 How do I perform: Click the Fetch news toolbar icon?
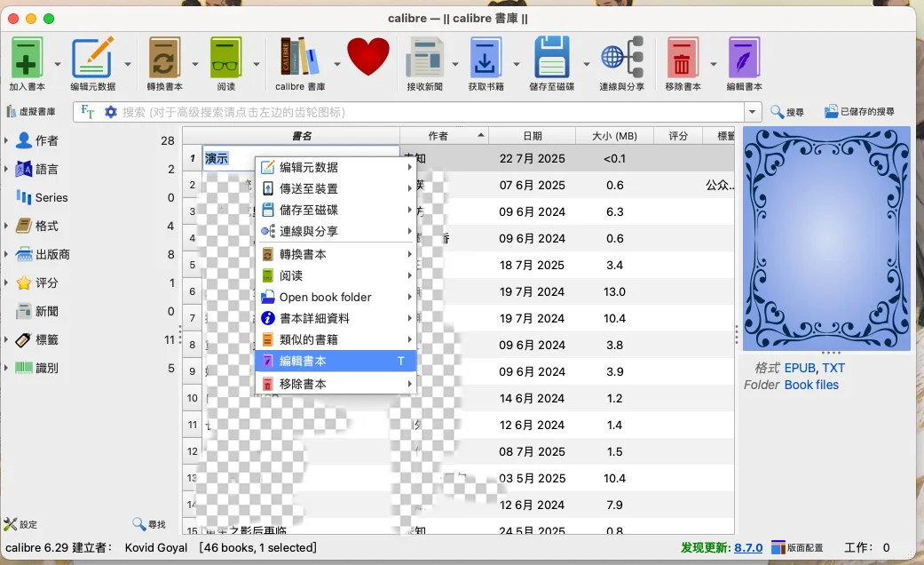(425, 58)
